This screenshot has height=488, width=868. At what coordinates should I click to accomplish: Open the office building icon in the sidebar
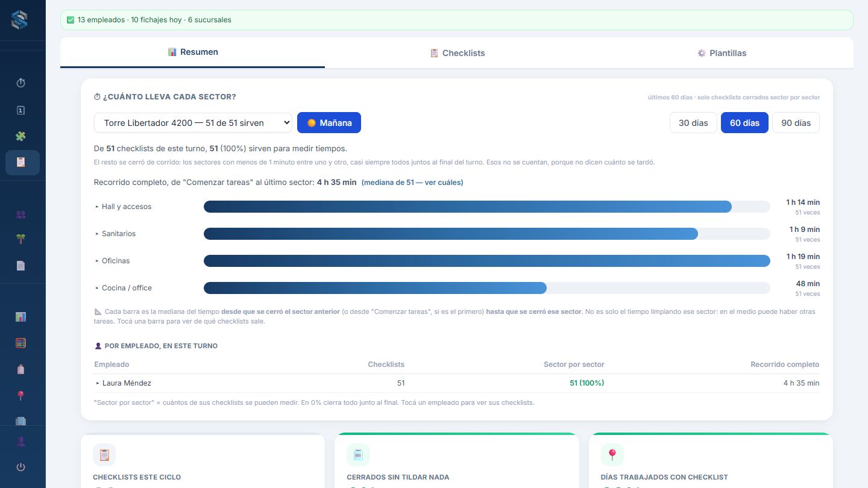coord(21,421)
